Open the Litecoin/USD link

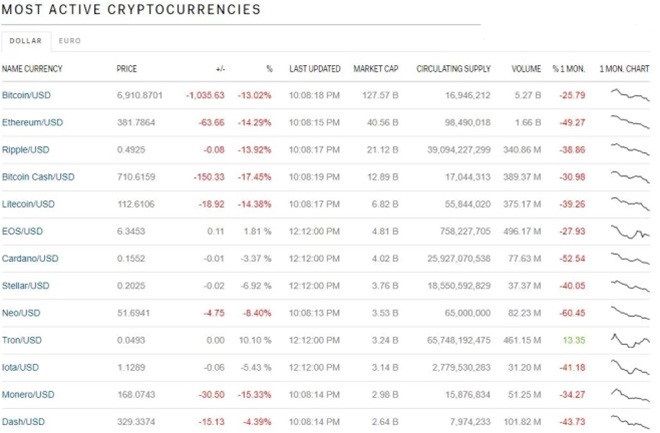click(28, 204)
